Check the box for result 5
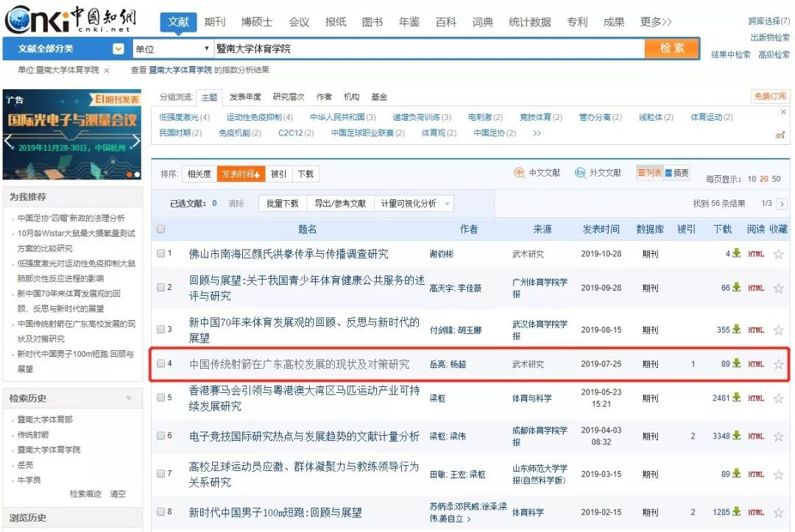 click(160, 398)
